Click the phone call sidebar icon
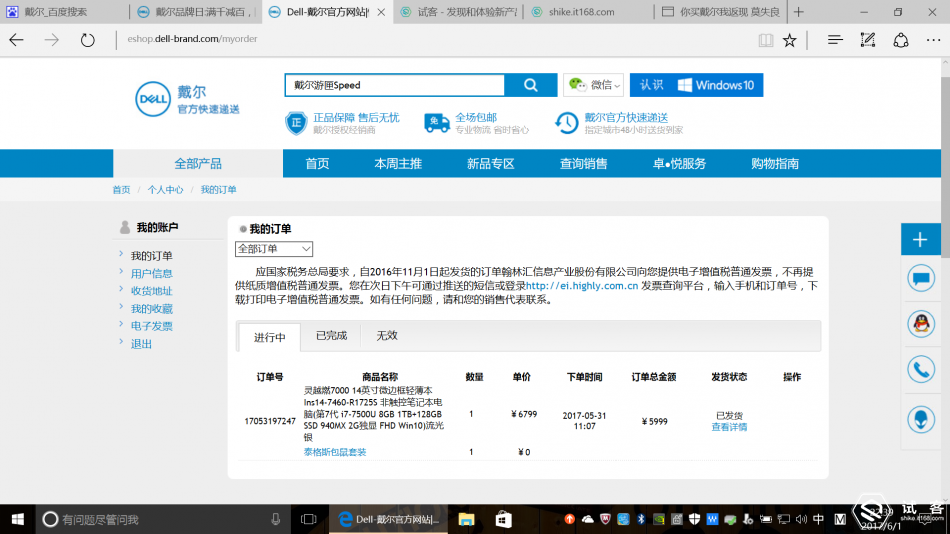 pos(921,370)
